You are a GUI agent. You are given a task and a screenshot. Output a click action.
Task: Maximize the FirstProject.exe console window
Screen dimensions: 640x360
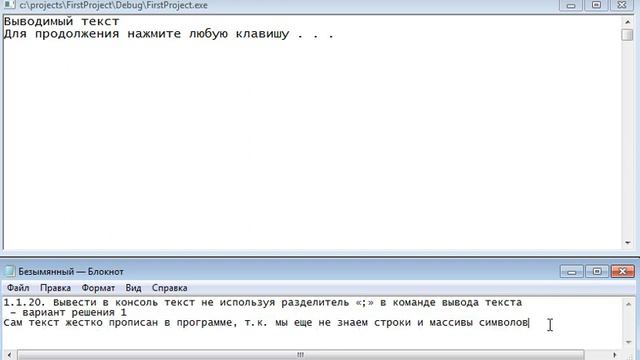coord(596,5)
